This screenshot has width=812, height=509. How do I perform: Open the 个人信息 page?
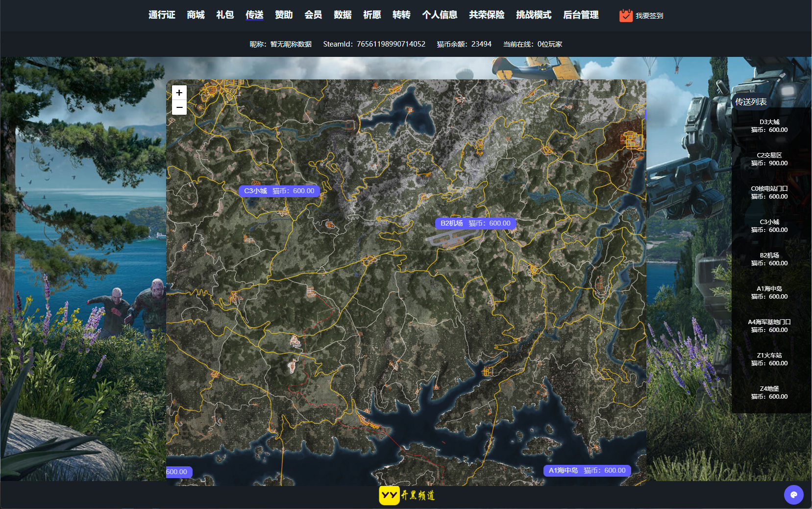pyautogui.click(x=440, y=15)
